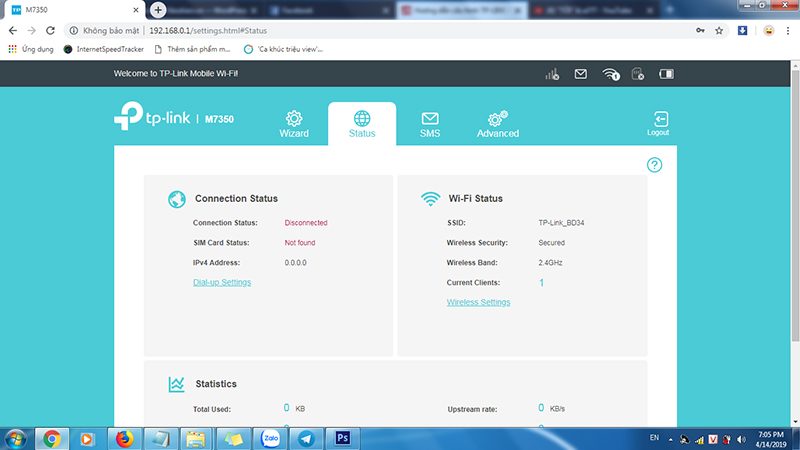Open the message envelope icon in header
The image size is (800, 450).
pyautogui.click(x=581, y=74)
